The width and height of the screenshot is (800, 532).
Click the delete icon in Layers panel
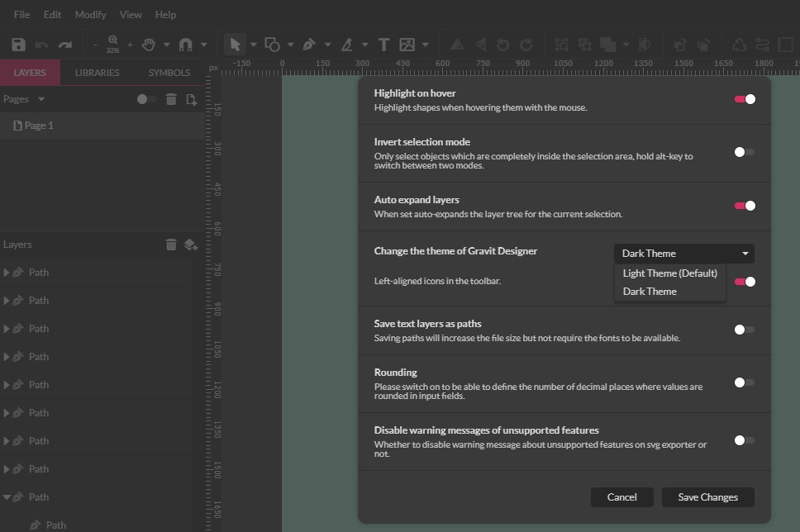pos(170,245)
